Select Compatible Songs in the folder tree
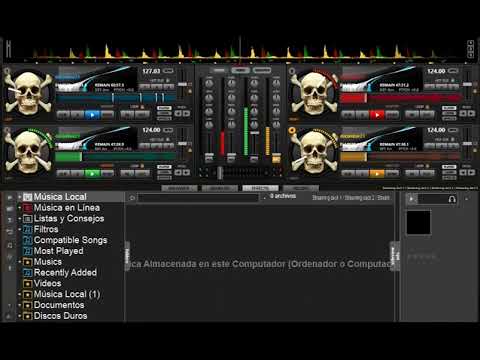Viewport: 480px width, 360px height. pos(71,240)
